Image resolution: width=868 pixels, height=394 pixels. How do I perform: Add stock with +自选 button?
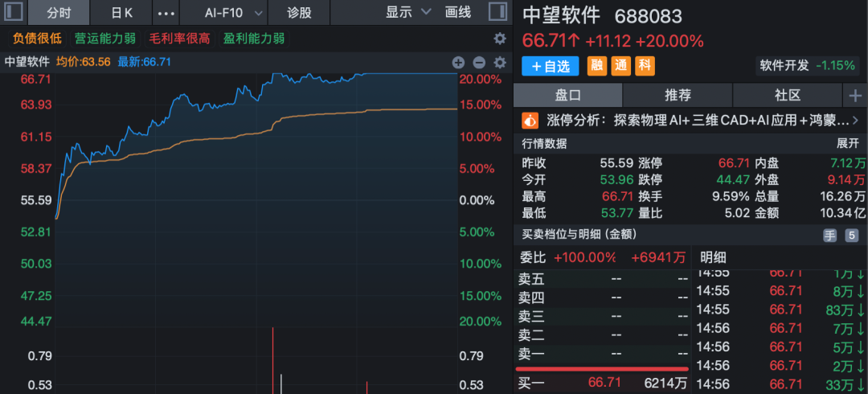click(x=551, y=66)
